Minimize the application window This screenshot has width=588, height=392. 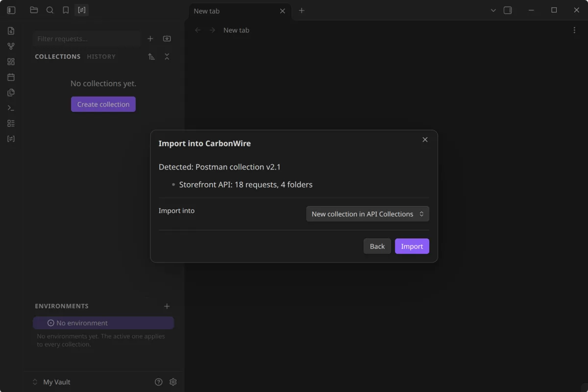tap(531, 10)
